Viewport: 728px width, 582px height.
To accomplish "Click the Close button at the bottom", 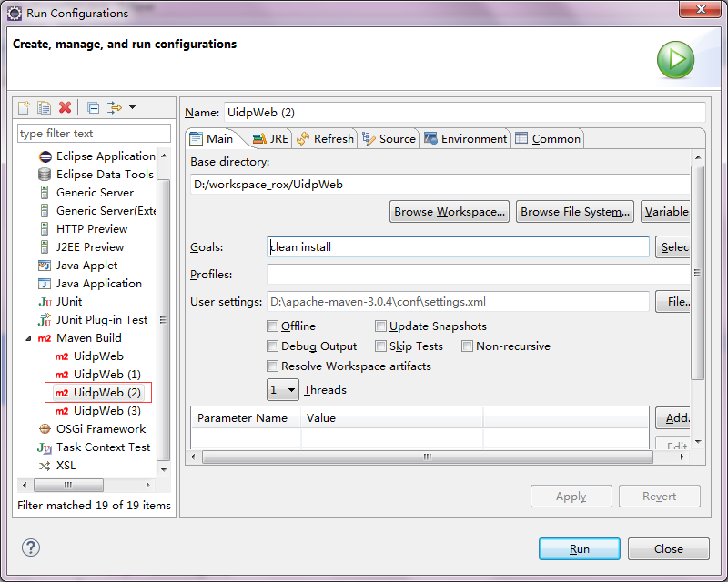I will click(669, 549).
